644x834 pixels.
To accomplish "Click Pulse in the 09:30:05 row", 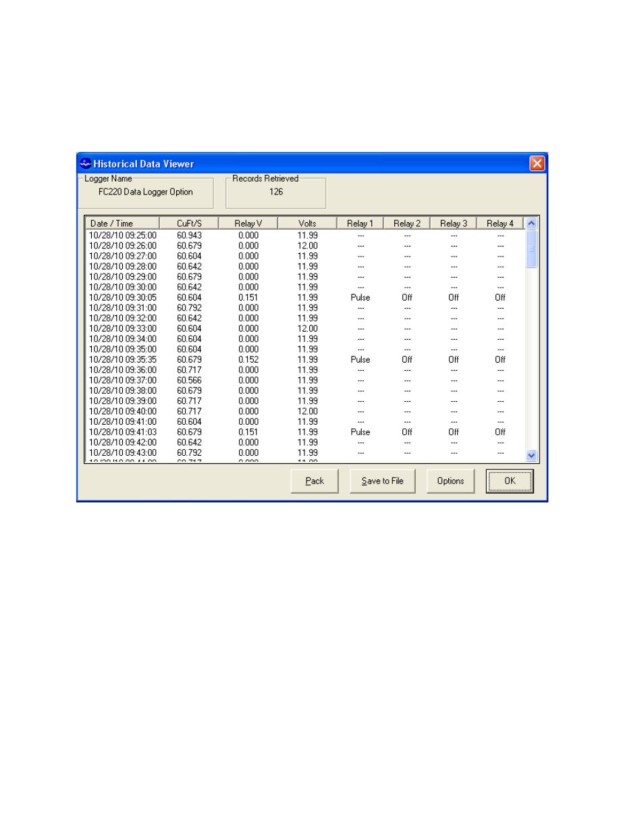I will (x=360, y=297).
